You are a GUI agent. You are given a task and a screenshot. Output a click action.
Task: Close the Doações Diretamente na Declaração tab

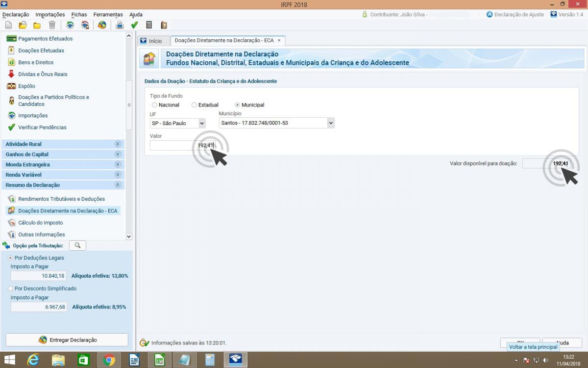pos(279,40)
